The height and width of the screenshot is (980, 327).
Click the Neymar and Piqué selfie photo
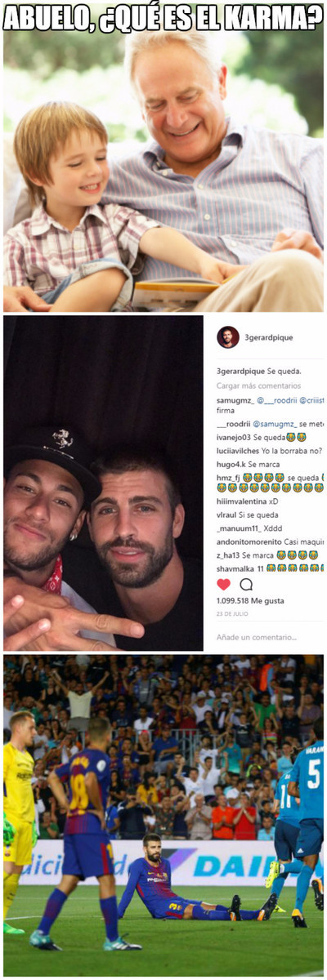tap(103, 483)
